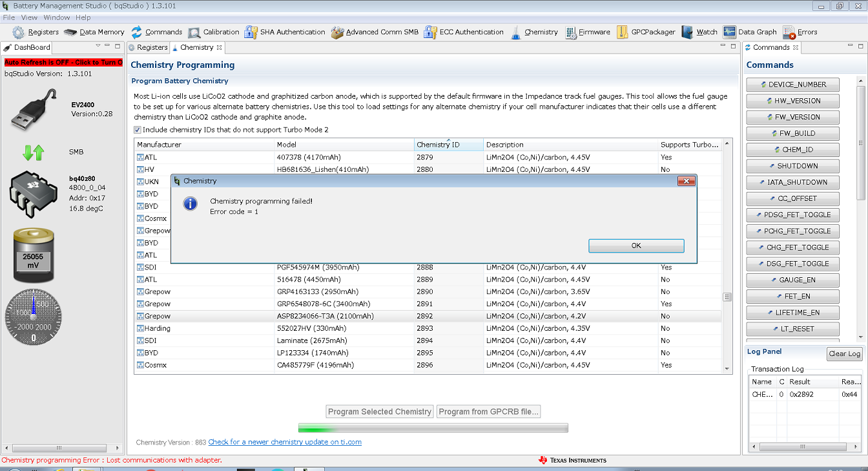Open the Firmware tool
This screenshot has width=868, height=471.
587,32
